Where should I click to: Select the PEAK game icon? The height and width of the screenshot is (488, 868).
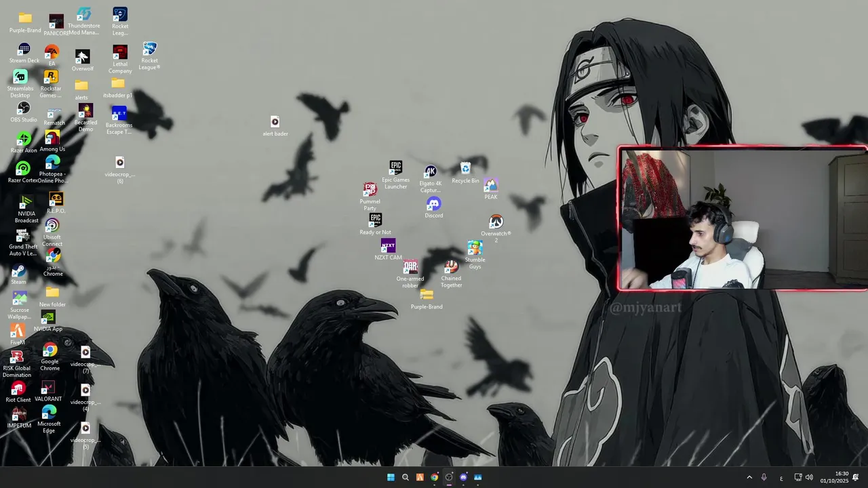490,189
